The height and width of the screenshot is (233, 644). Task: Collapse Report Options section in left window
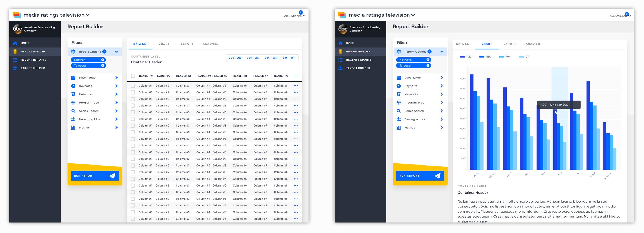(x=116, y=52)
